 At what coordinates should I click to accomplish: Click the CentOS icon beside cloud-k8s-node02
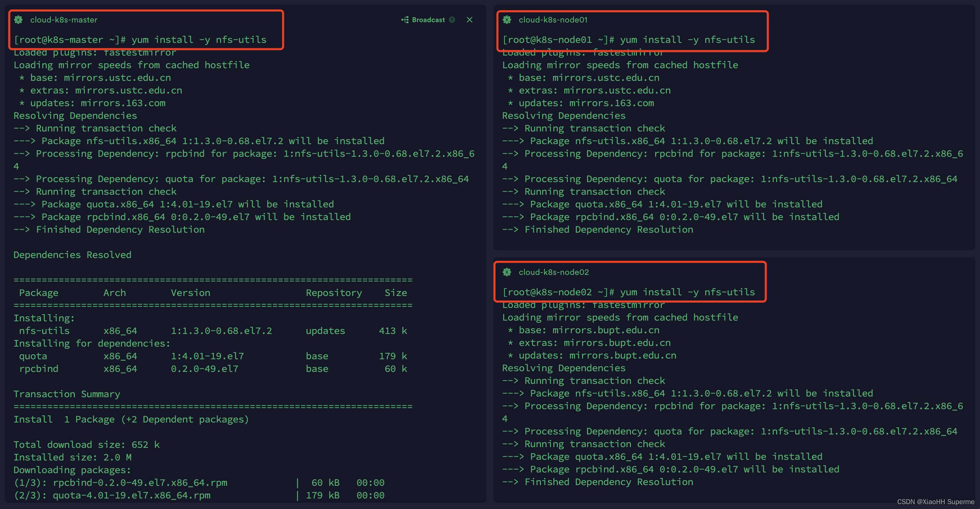coord(507,272)
